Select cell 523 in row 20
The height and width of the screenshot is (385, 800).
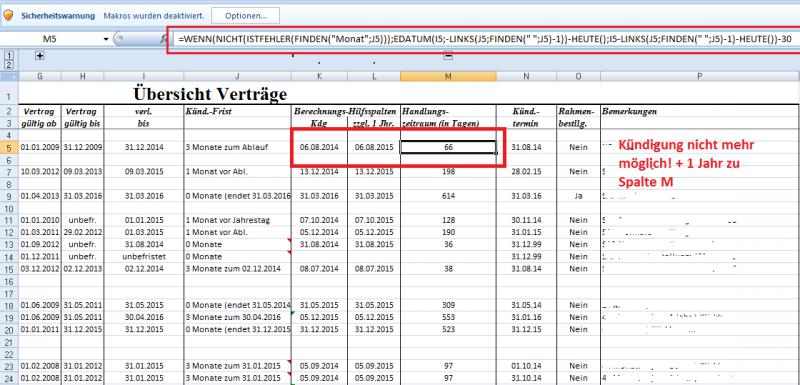[448, 329]
